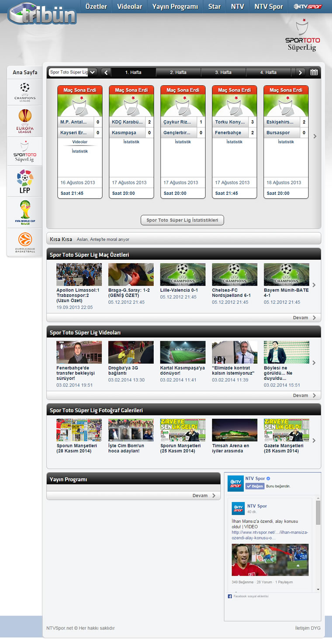
Task: Open the Özetler menu item
Action: point(96,7)
